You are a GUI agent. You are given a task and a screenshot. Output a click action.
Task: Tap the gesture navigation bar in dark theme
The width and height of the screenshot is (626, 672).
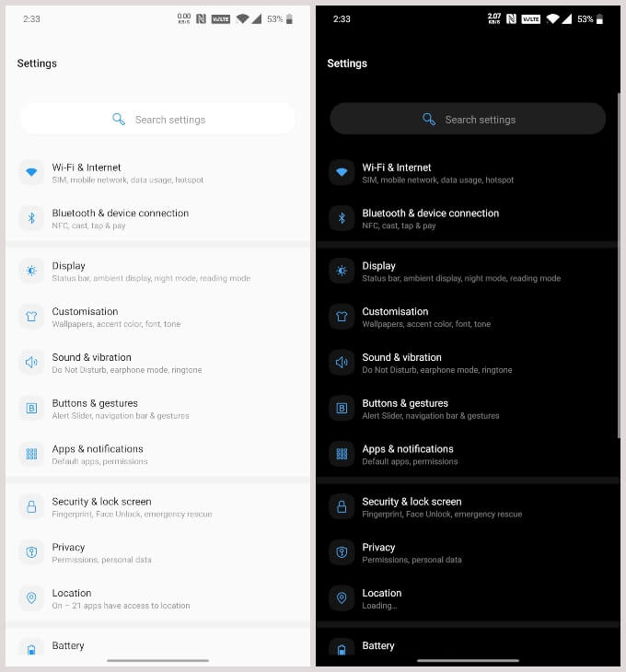point(468,660)
